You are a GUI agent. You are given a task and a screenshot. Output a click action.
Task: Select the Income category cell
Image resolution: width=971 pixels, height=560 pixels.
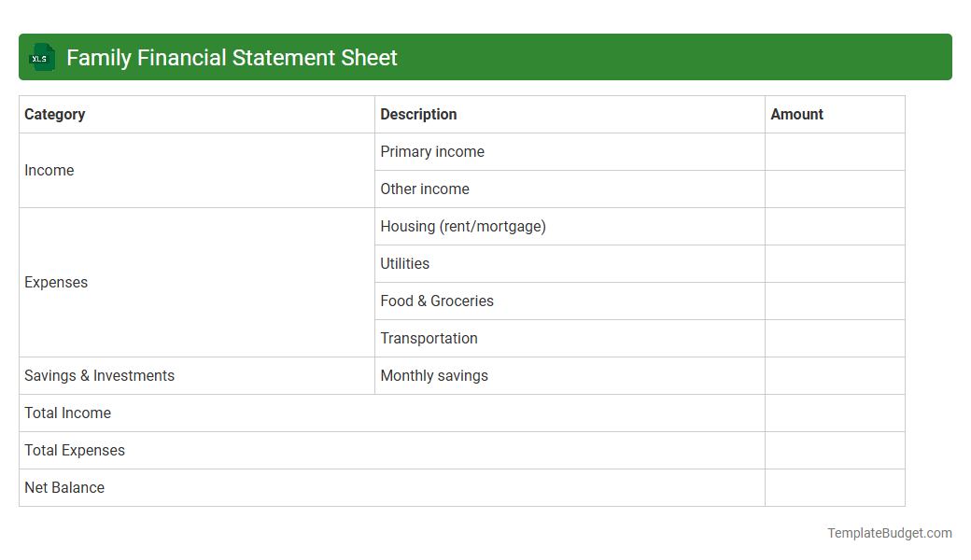coord(49,170)
